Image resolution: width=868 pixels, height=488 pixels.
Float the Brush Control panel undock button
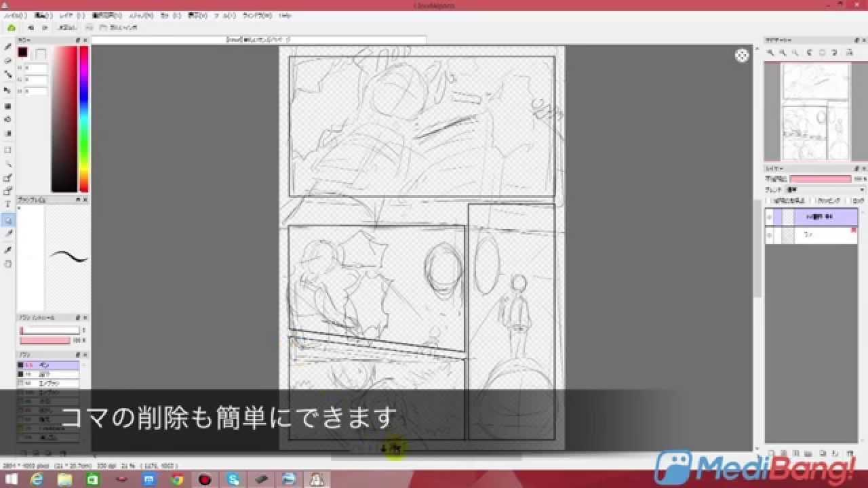[79, 317]
